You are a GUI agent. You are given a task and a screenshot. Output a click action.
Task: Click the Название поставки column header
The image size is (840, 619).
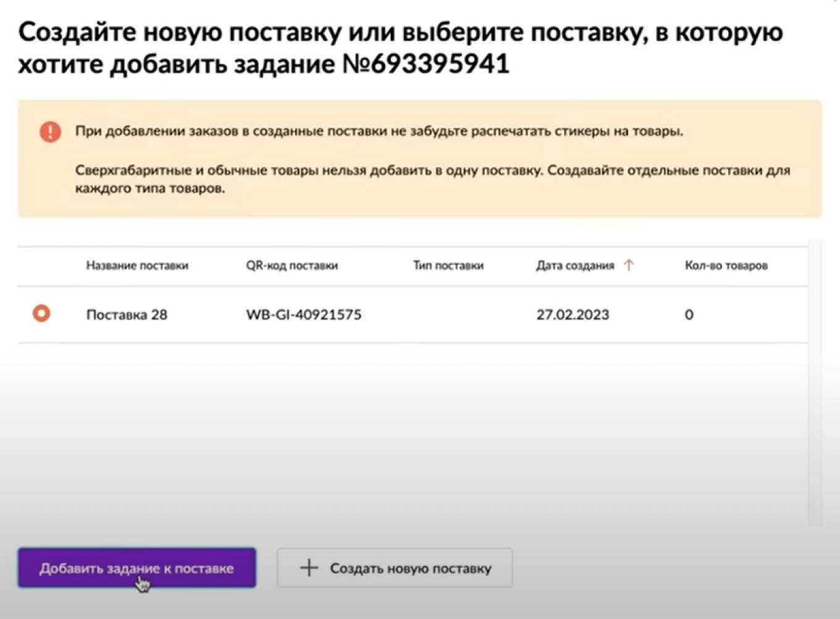tap(137, 265)
